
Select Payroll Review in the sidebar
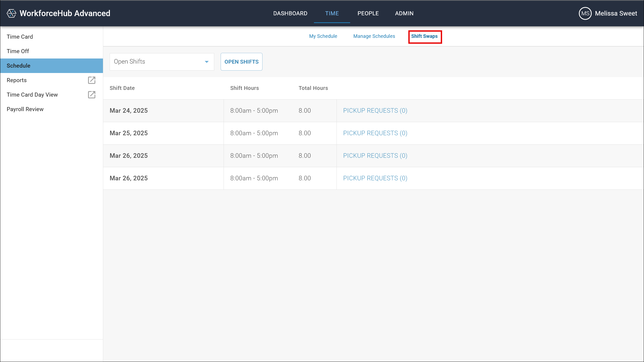[x=25, y=109]
